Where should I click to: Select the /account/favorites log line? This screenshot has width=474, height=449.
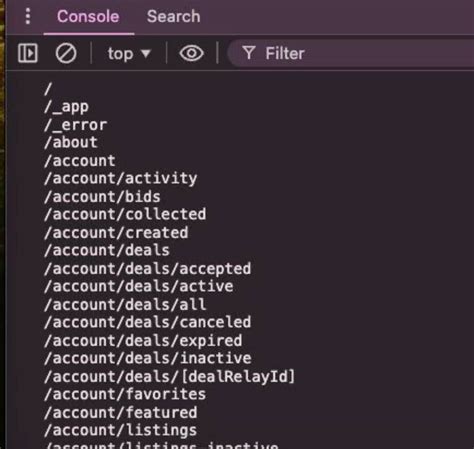pyautogui.click(x=125, y=395)
